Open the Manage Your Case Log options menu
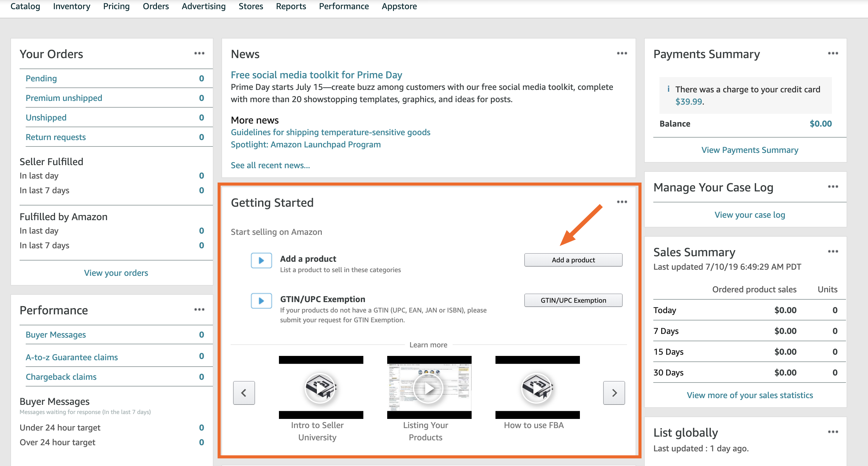This screenshot has height=466, width=868. tap(833, 187)
